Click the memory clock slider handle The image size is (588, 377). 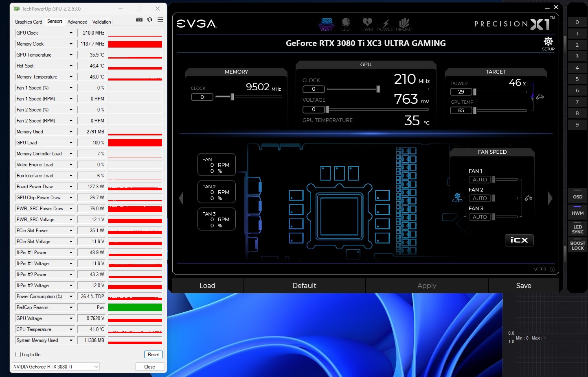point(232,97)
